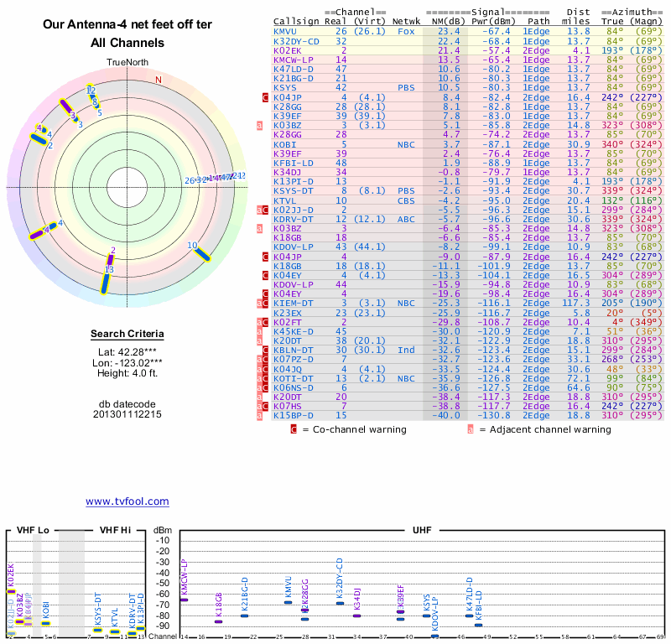This screenshot has height=644, width=671.
Task: Click the KMCW-LP signal bar in the UHF chart
Action: point(185,600)
